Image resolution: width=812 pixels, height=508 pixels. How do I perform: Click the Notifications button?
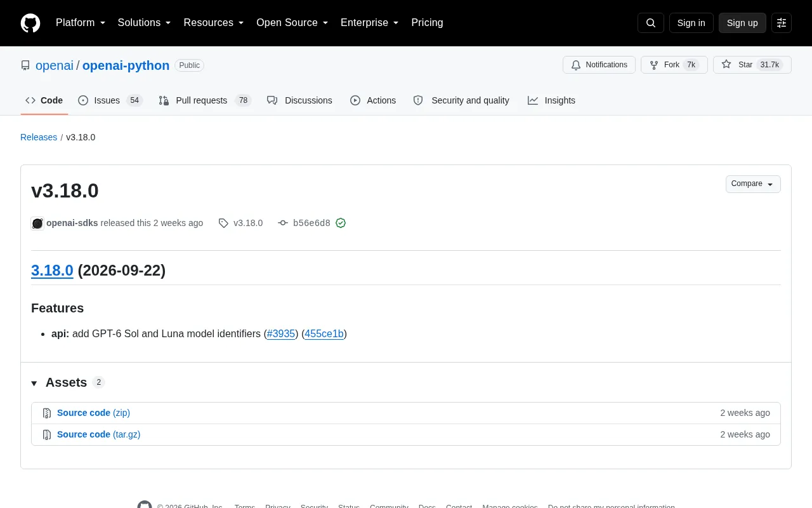pos(599,65)
